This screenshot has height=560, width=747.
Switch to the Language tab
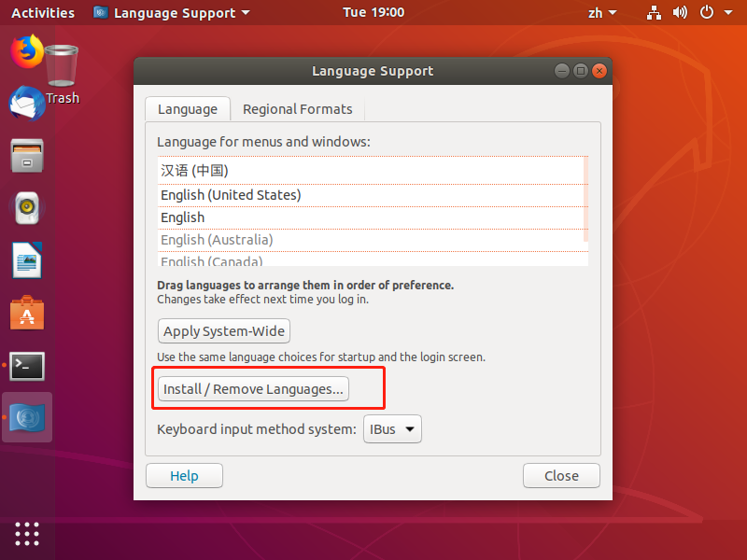pyautogui.click(x=188, y=109)
